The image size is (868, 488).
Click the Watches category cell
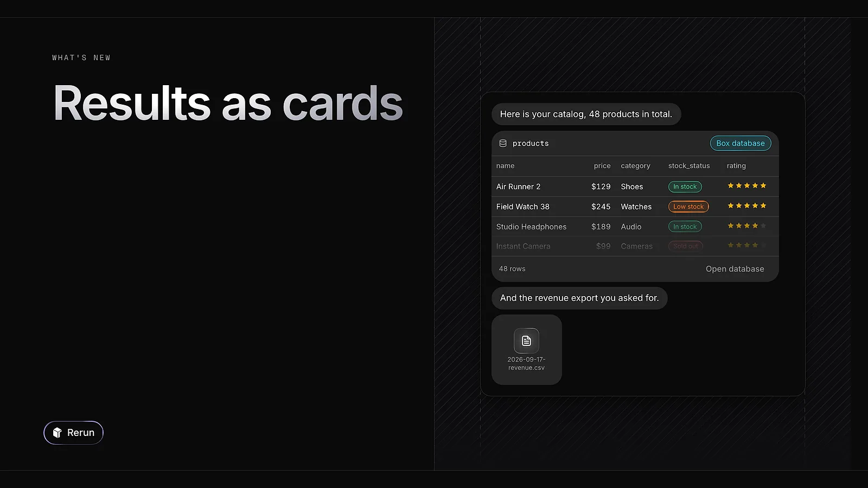tap(636, 207)
